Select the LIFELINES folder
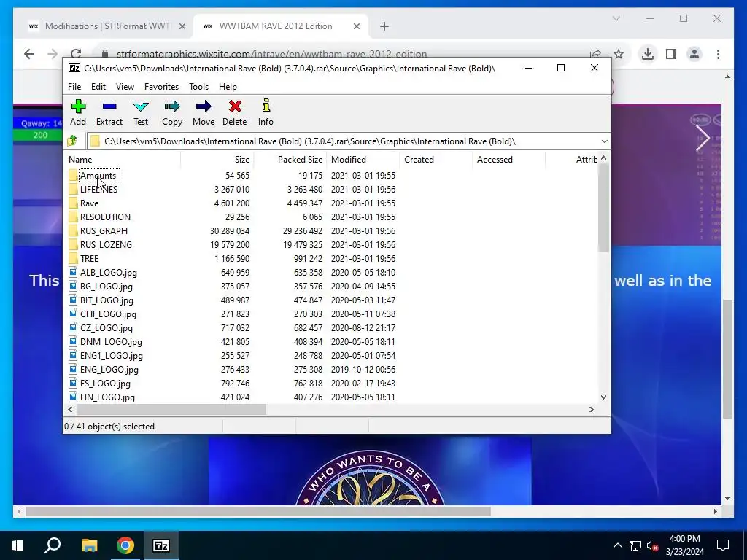 click(x=98, y=189)
